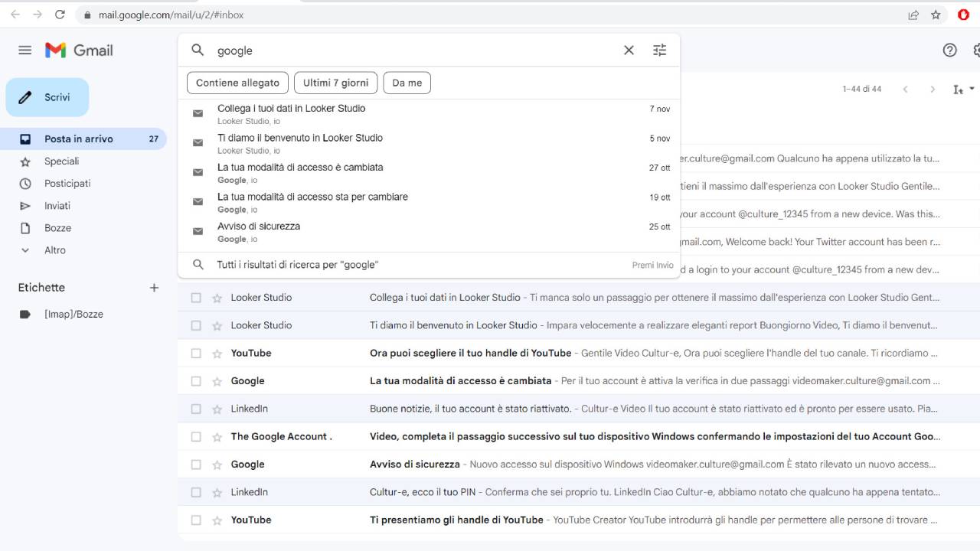Open Posta in arrivo folder

coord(84,139)
